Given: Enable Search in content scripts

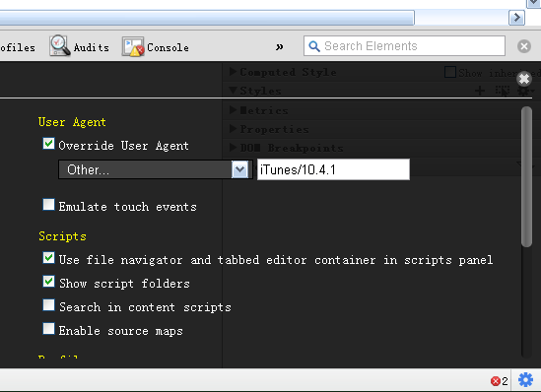Looking at the screenshot, I should click(x=48, y=304).
